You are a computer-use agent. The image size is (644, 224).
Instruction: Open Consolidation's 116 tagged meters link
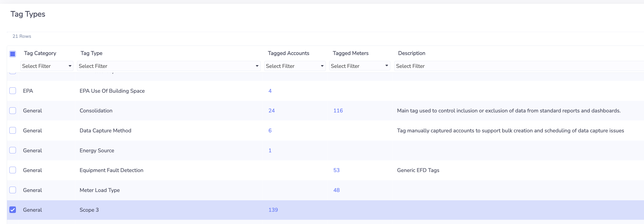pos(338,111)
